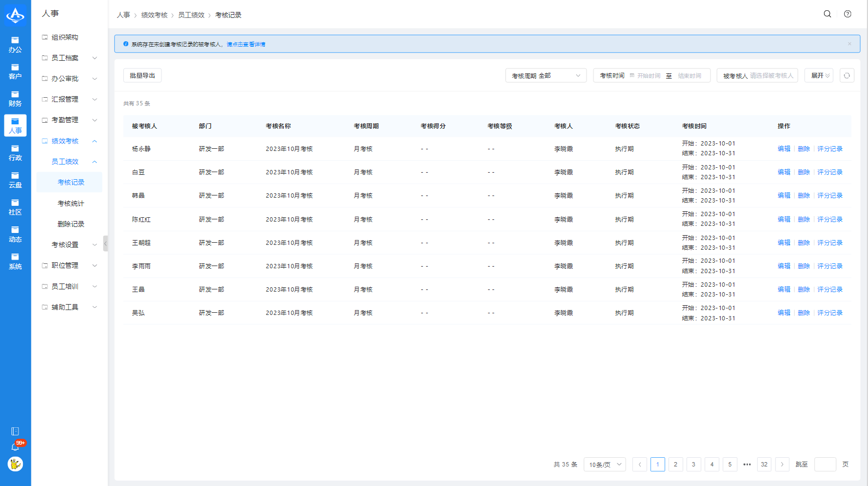Open the help question-mark icon
Screen dimensions: 868x486
847,14
